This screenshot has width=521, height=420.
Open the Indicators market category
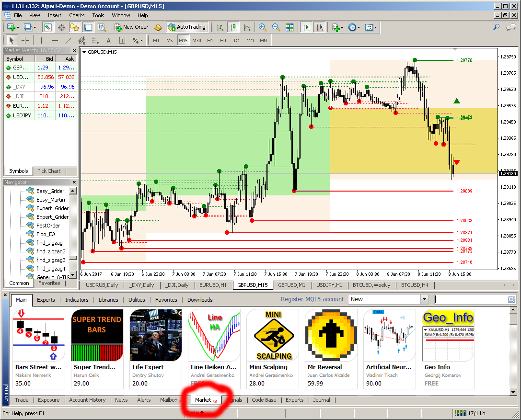click(77, 300)
